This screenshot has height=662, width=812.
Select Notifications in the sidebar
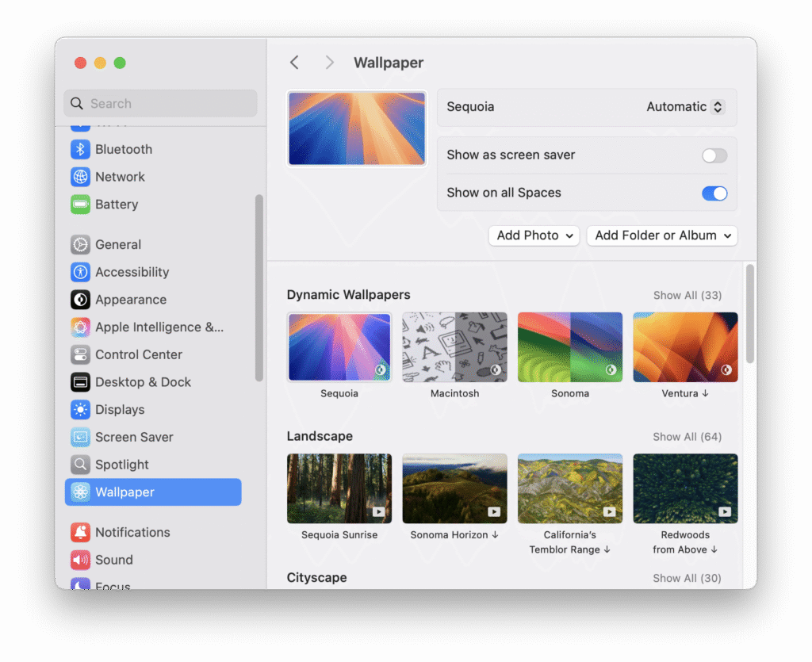[x=153, y=532]
